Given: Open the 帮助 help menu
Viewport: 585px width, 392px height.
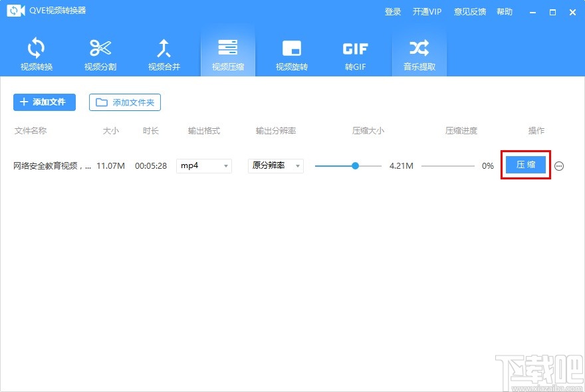Looking at the screenshot, I should point(505,12).
